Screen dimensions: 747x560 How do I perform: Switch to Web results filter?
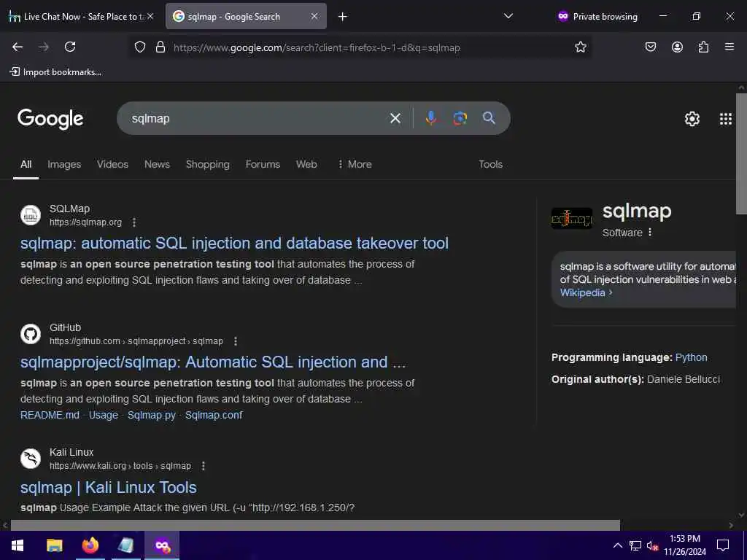click(306, 164)
